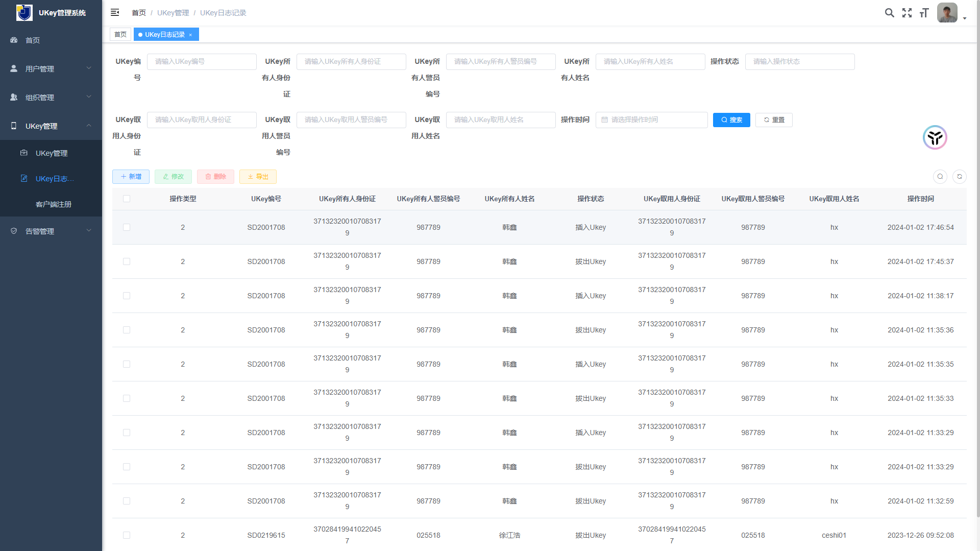Click the round refresh icon above table
980x551 pixels.
click(x=960, y=177)
